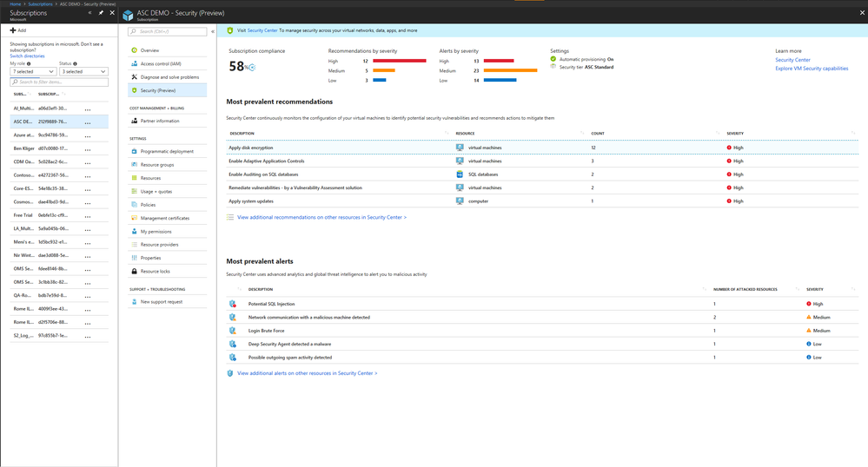Click virtual machines icon in Remediate vulnerabilities row

click(460, 187)
